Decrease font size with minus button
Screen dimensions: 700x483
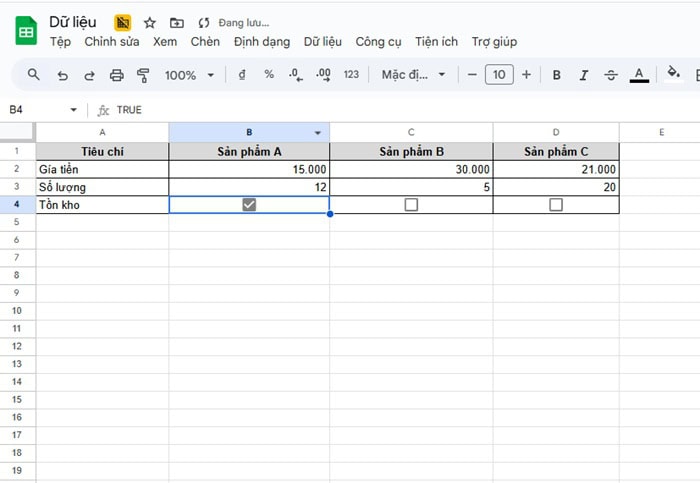tap(472, 75)
